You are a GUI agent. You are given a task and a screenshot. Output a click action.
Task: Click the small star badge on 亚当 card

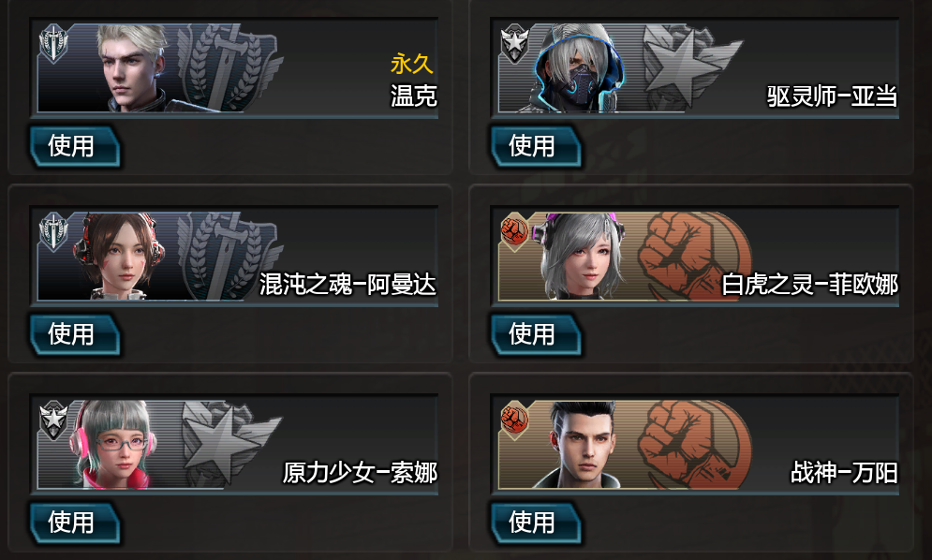(x=515, y=43)
